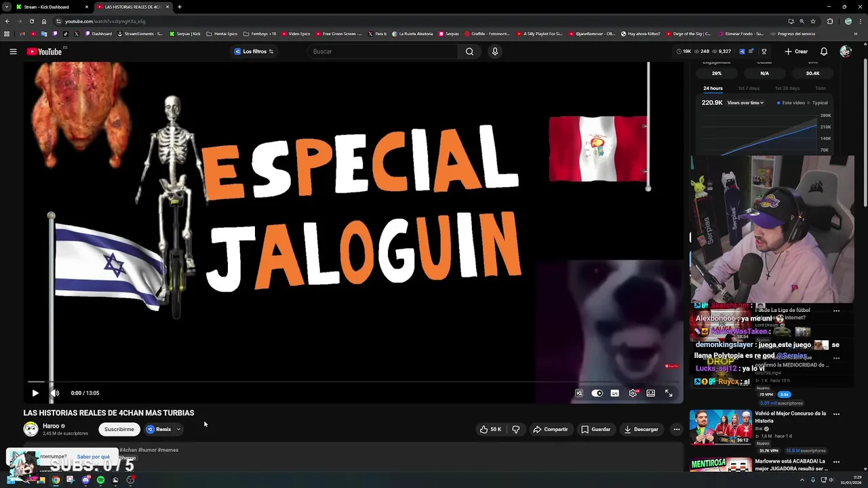Switch player to theater mode
The width and height of the screenshot is (868, 488).
[650, 393]
